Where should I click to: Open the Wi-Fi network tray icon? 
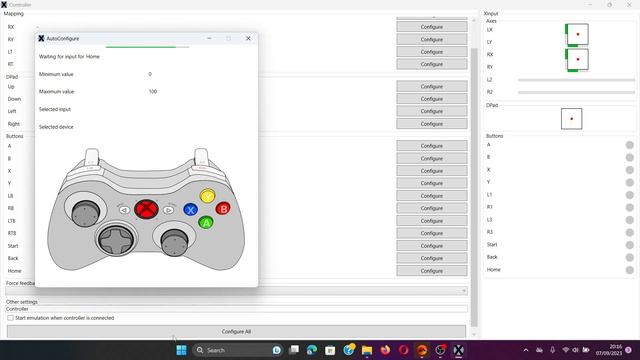point(566,350)
